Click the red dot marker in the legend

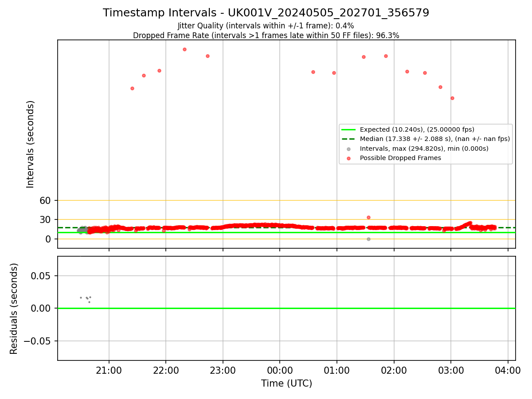pos(349,158)
